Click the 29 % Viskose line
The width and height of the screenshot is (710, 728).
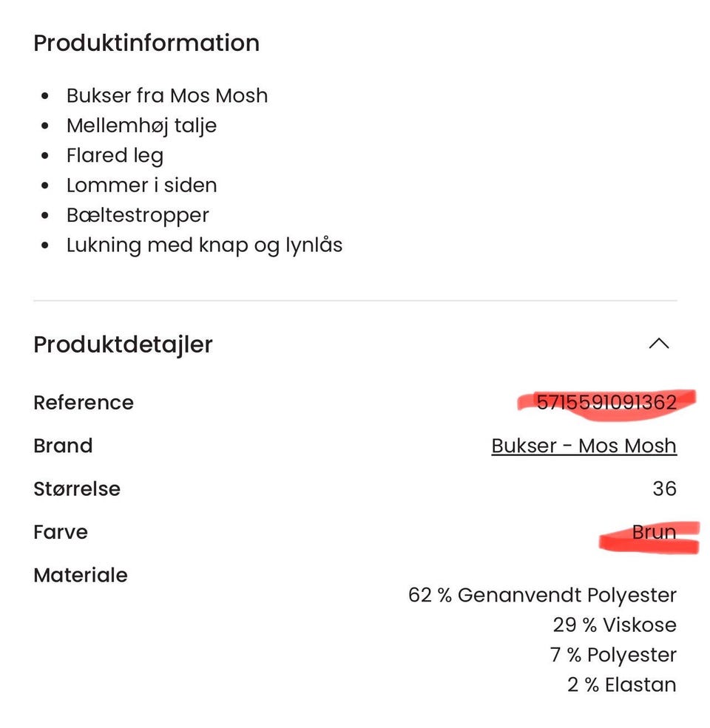(614, 625)
